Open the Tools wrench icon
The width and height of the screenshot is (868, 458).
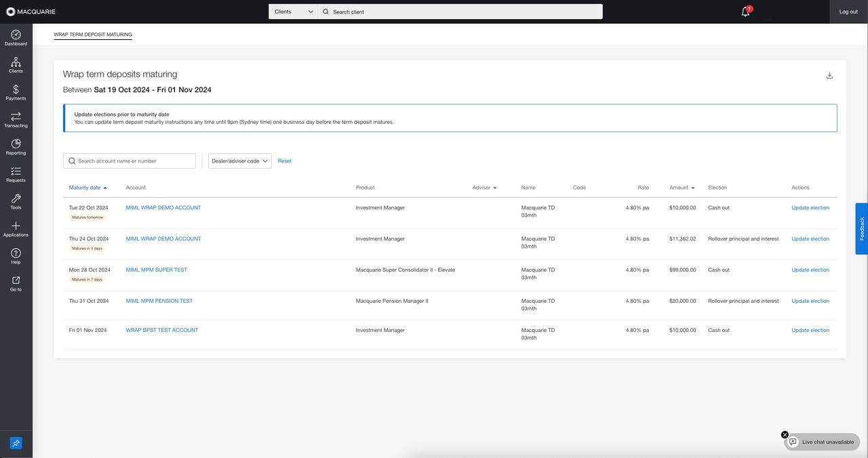[16, 199]
